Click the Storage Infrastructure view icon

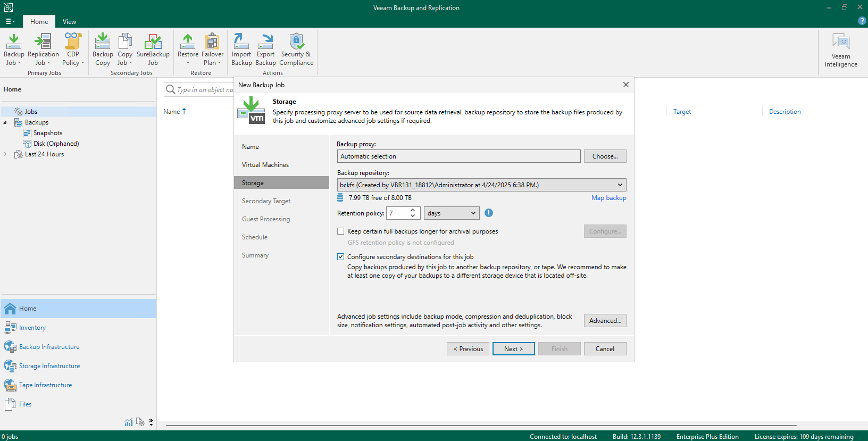click(x=10, y=366)
